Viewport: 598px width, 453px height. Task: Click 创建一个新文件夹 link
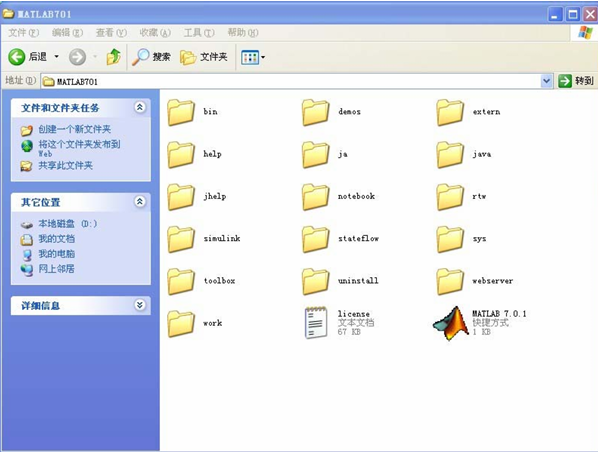point(74,129)
